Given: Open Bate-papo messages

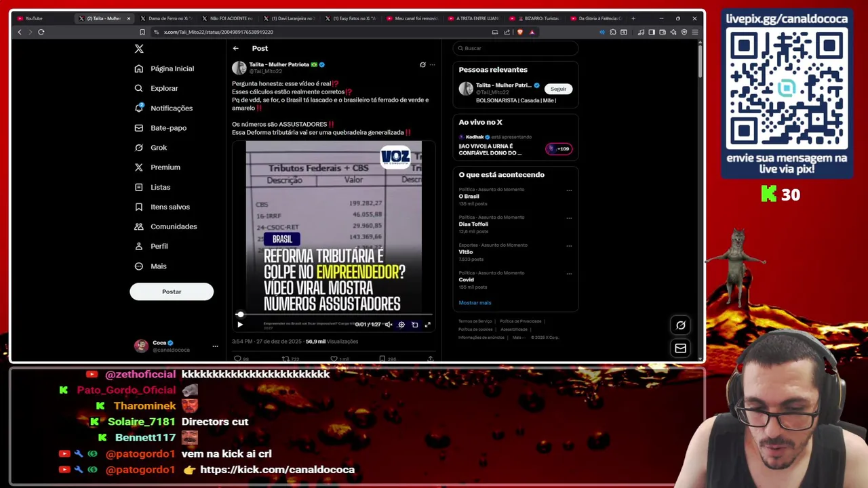Looking at the screenshot, I should [x=161, y=127].
